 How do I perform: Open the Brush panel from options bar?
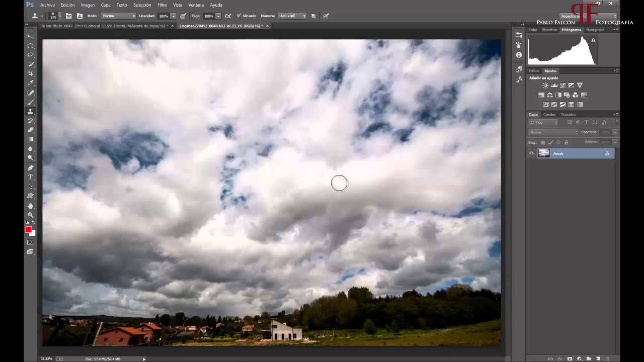69,16
